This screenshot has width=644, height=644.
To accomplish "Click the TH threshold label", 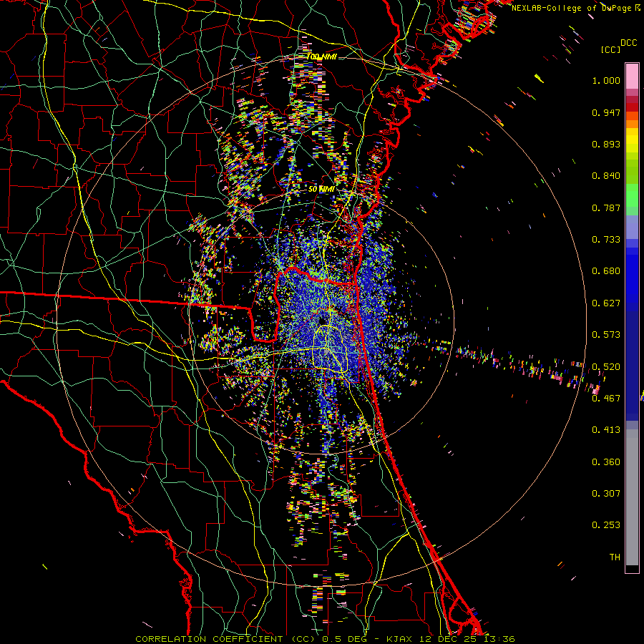I will coord(615,557).
